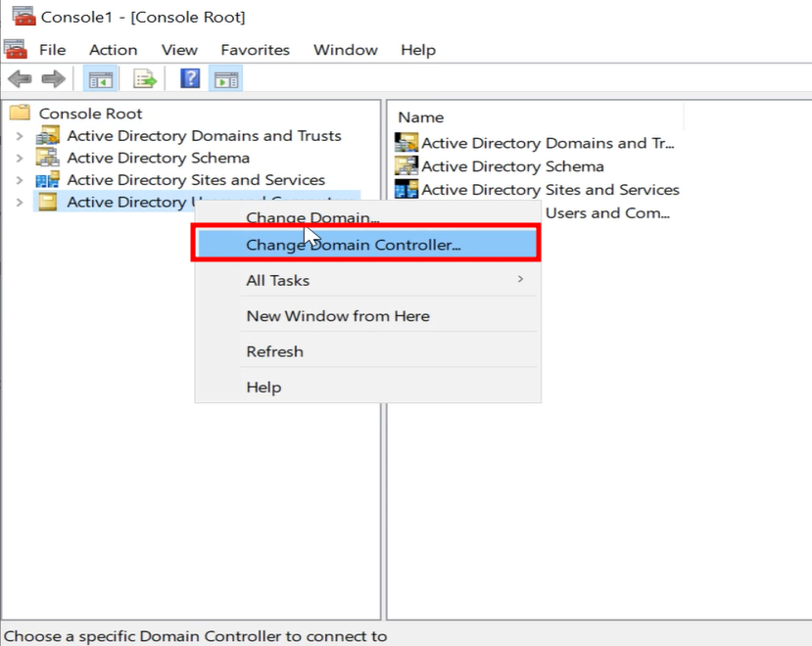
Task: Expand Active Directory Users and Computers node
Action: [20, 202]
